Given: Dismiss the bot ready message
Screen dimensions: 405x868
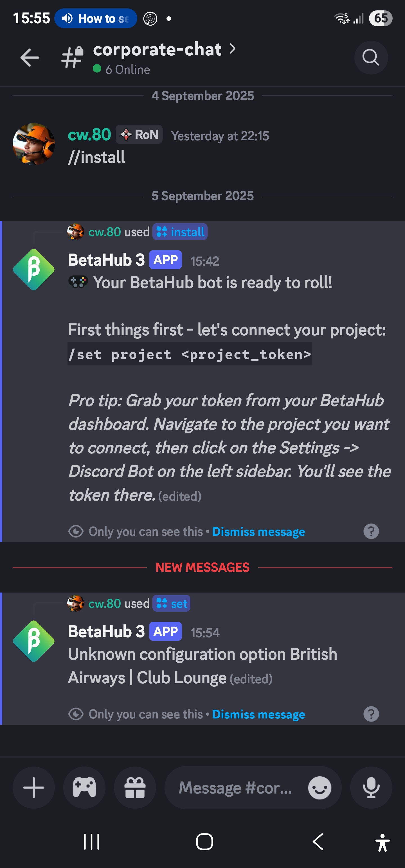Looking at the screenshot, I should point(258,532).
